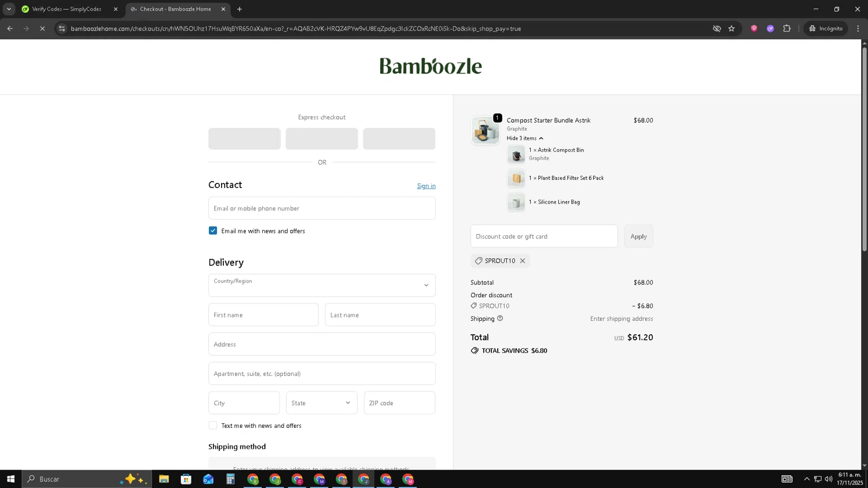
Task: Click the Apply discount button
Action: (639, 236)
